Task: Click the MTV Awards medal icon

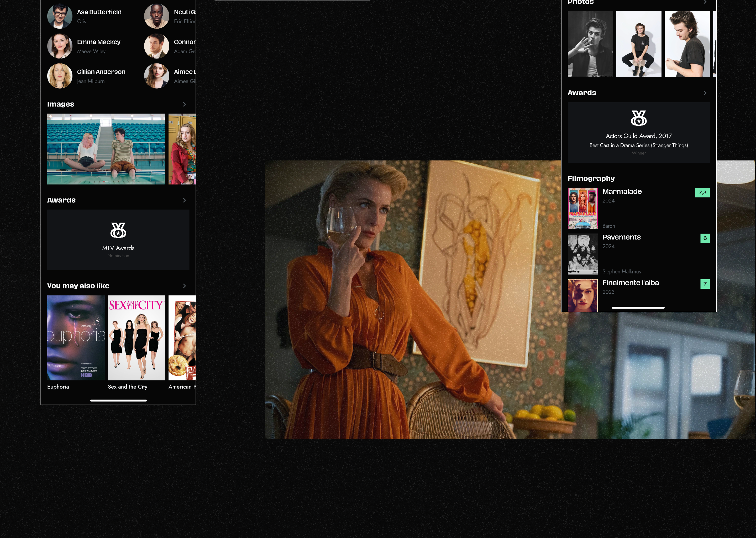Action: click(x=118, y=230)
